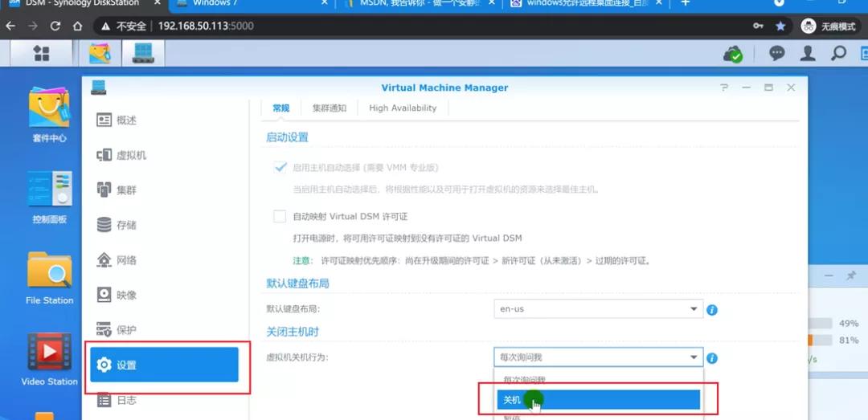Go to 保护 in sidebar
Screen dimensions: 868x420
[x=166, y=330]
